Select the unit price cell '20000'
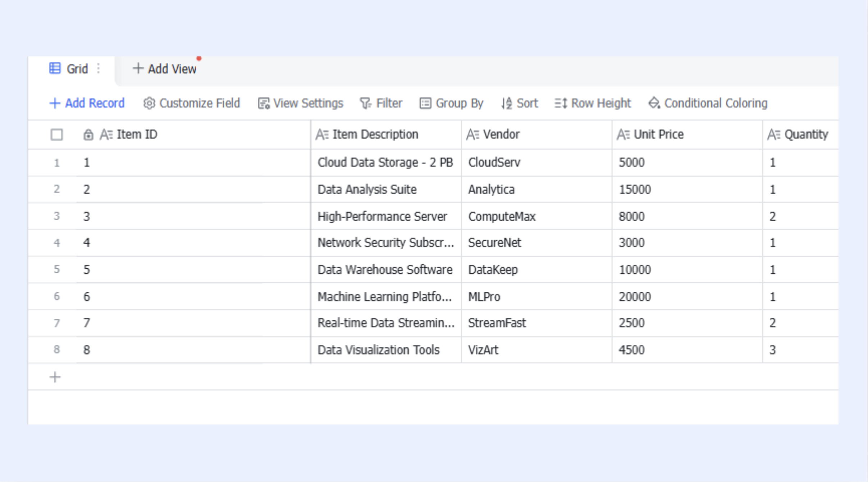 click(x=687, y=297)
